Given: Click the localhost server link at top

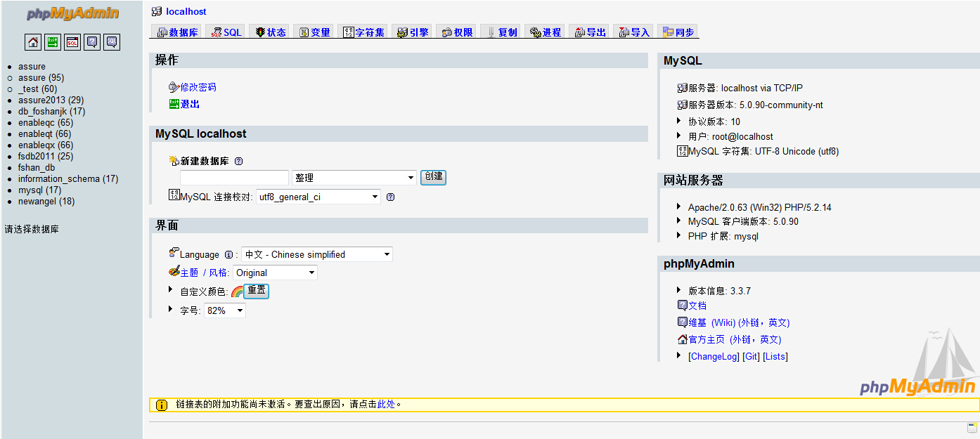Looking at the screenshot, I should coord(186,12).
